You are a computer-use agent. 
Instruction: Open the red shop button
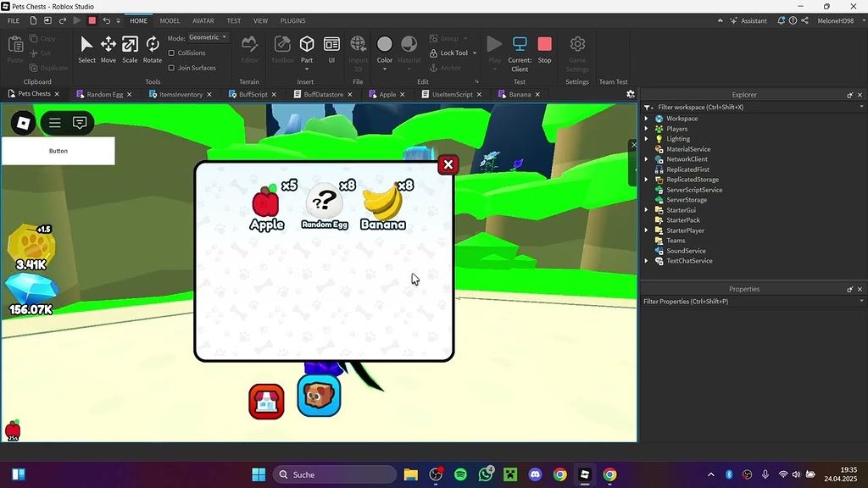266,402
